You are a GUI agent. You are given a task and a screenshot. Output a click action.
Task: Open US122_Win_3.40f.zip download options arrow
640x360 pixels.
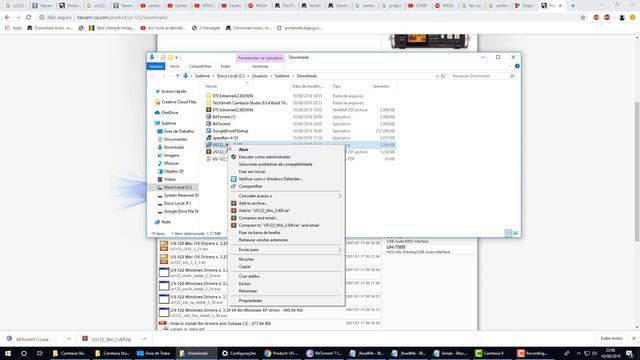[144, 339]
